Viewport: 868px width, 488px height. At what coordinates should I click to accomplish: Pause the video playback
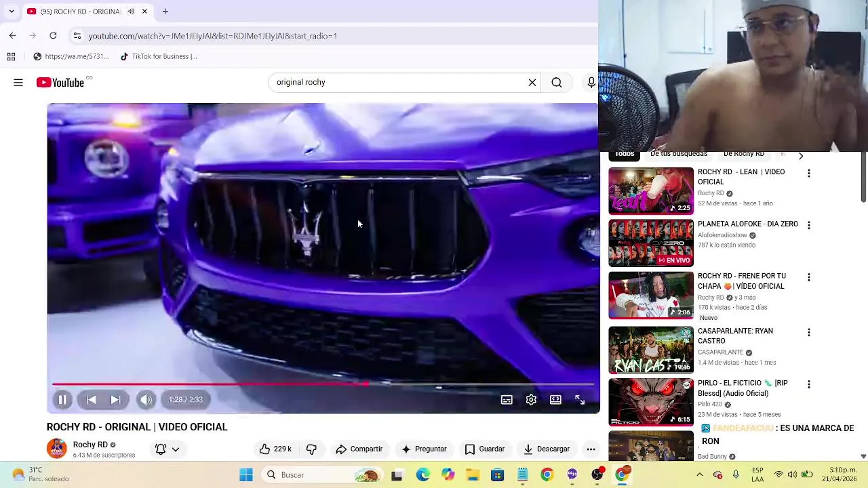tap(62, 400)
